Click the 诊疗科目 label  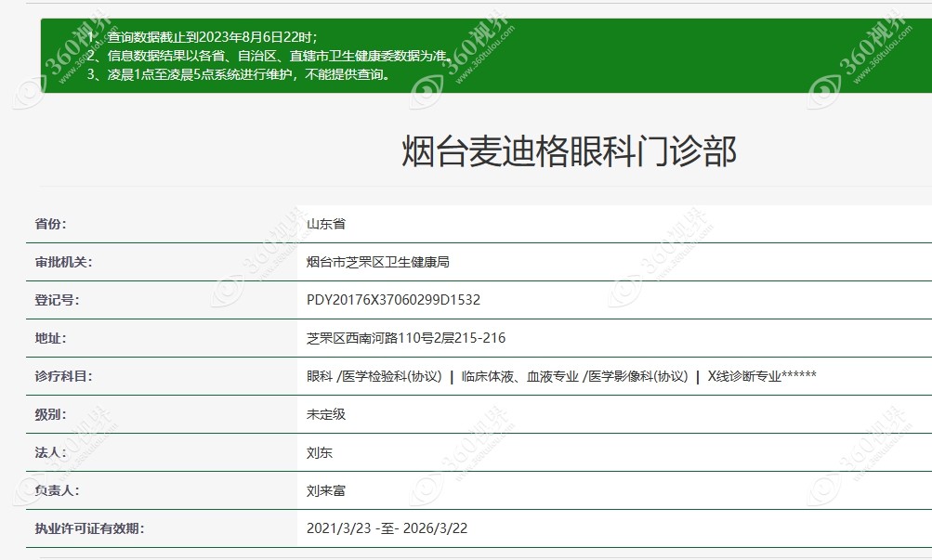pos(63,376)
